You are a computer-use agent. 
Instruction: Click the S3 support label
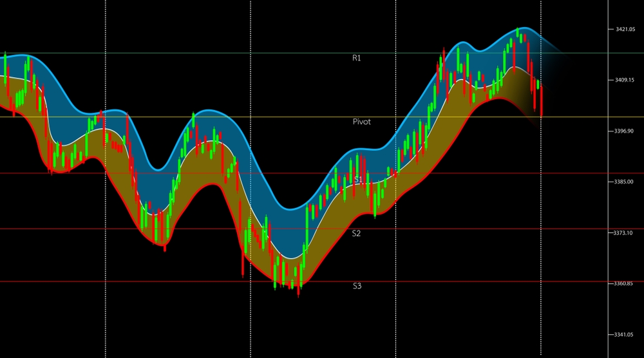pos(357,285)
